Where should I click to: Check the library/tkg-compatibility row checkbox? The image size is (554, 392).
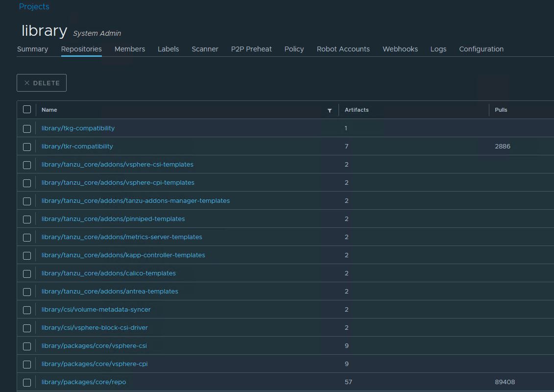click(27, 128)
